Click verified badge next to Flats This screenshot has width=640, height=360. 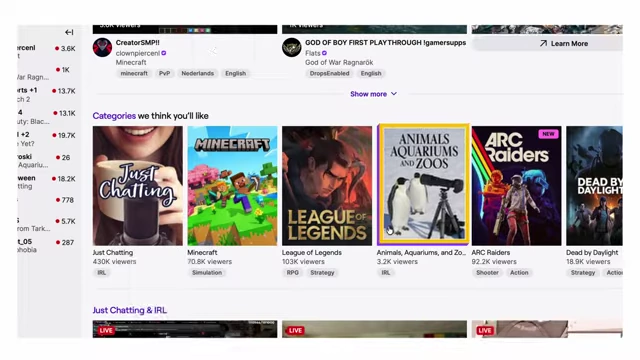324,53
